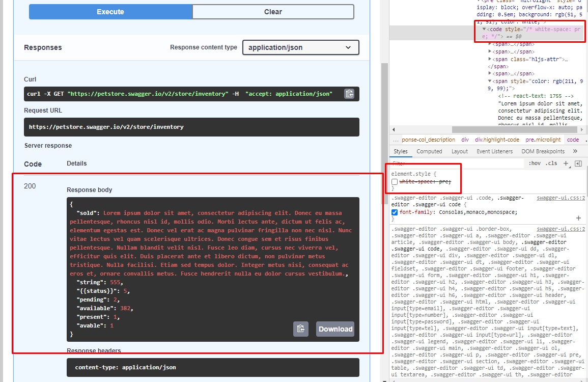Image resolution: width=588 pixels, height=382 pixels.
Task: Open hidden DevTools tabs via chevron
Action: coord(575,151)
